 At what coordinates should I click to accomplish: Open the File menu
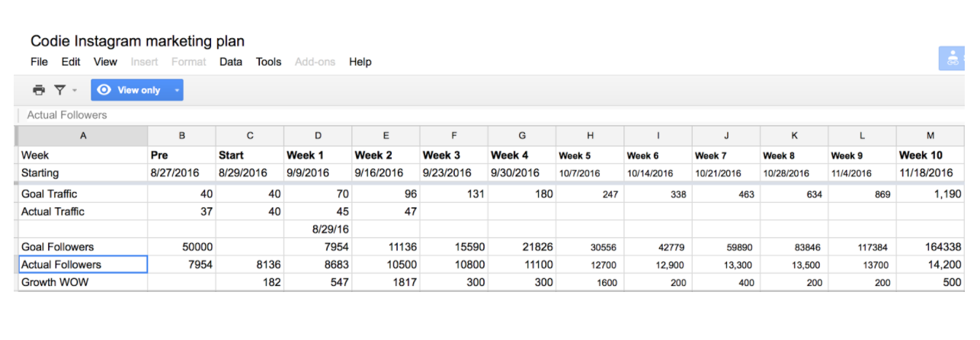pos(39,62)
